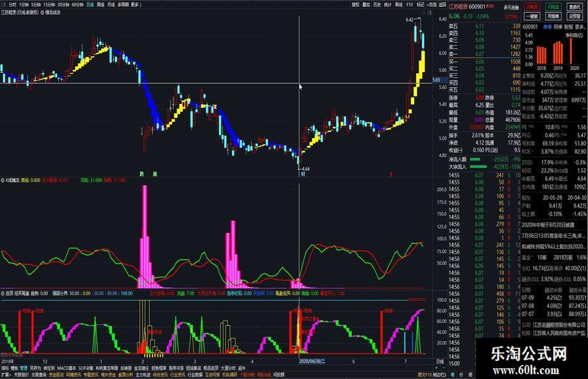
Task: Click the 闪电买 quick buy button
Action: click(532, 7)
